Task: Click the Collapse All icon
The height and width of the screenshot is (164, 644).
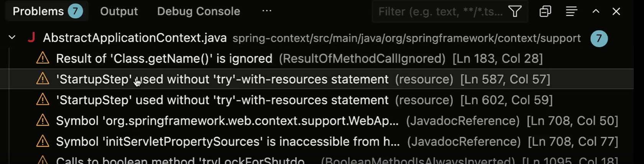Action: tap(545, 11)
